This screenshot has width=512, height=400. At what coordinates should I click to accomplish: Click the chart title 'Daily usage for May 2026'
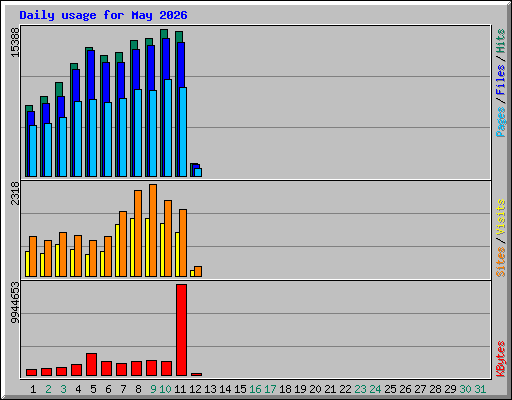pos(103,15)
